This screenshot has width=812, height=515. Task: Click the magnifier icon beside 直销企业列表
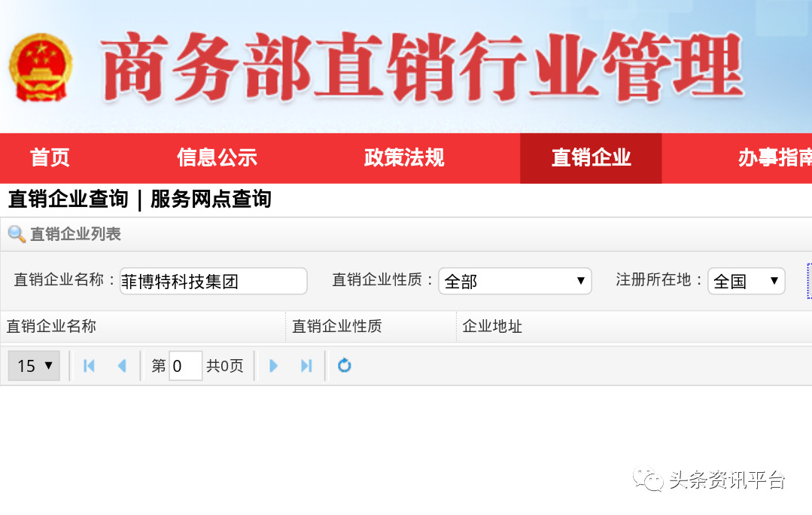[x=17, y=234]
